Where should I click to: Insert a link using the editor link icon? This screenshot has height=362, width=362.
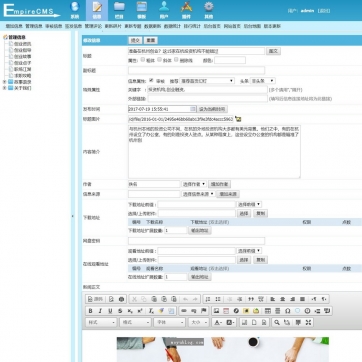(x=184, y=311)
